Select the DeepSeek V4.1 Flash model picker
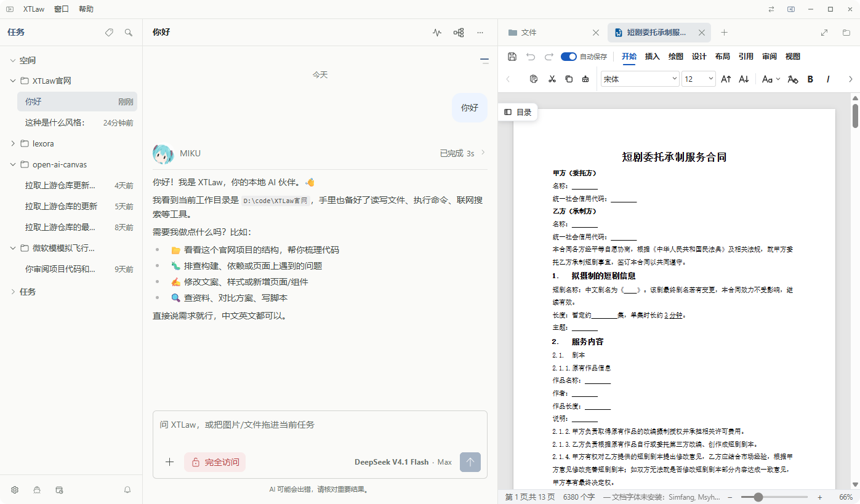This screenshot has width=860, height=504. (403, 462)
